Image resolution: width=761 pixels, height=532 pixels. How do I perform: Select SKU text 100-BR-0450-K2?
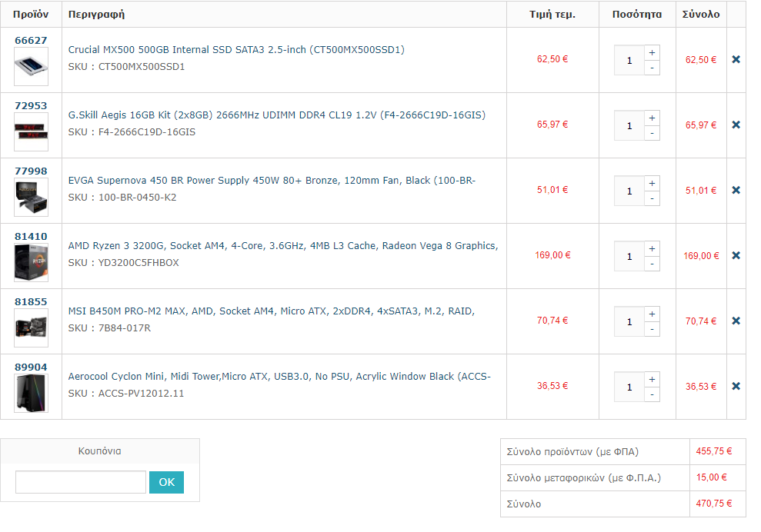click(137, 198)
